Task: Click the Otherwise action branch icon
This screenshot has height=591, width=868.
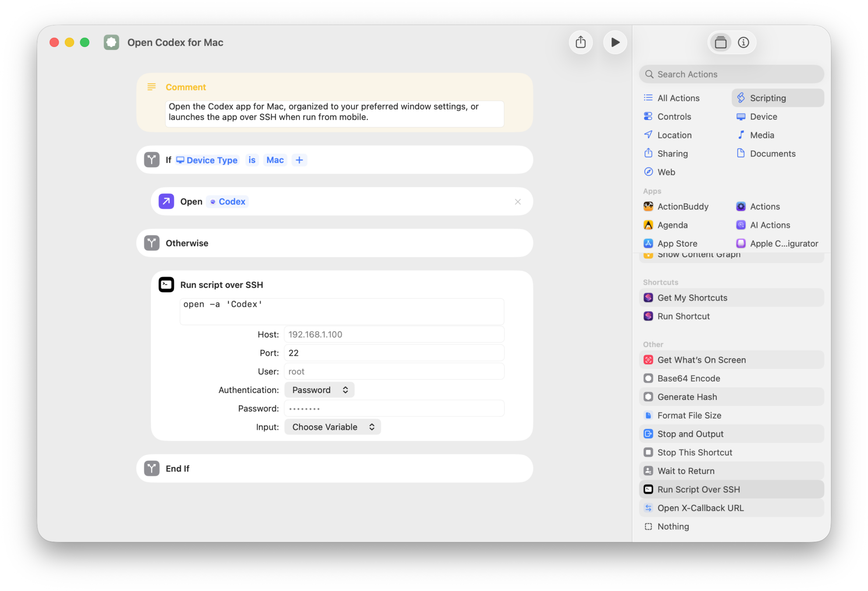Action: click(x=152, y=243)
